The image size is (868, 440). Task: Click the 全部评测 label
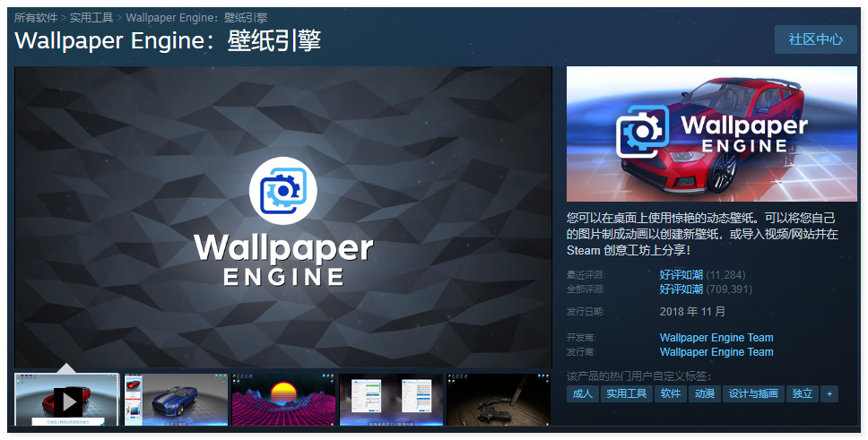point(586,289)
